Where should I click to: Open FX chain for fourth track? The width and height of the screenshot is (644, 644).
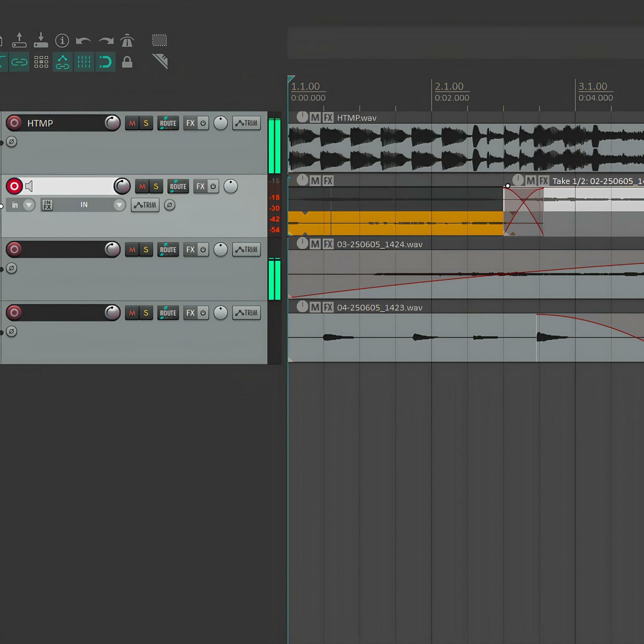(190, 313)
